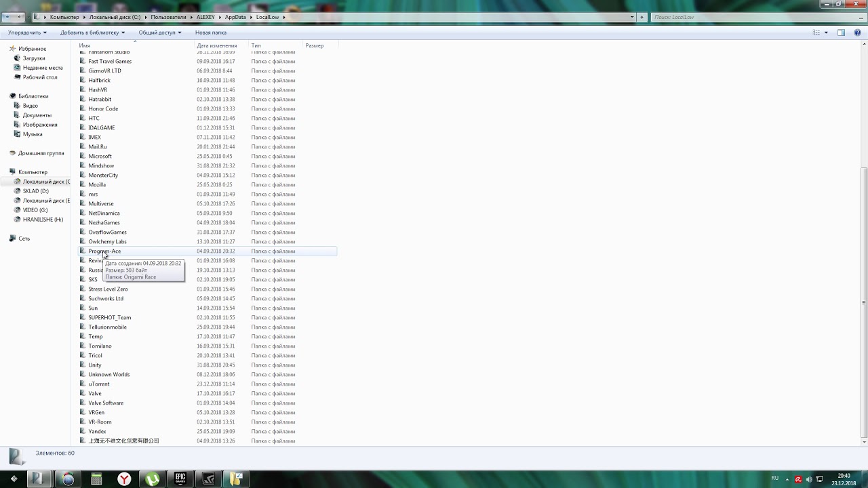This screenshot has width=868, height=488.
Task: Click the Start button on taskbar
Action: [13, 479]
